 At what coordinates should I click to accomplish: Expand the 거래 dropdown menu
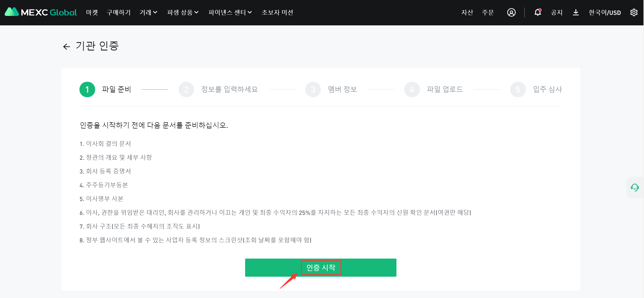(148, 12)
